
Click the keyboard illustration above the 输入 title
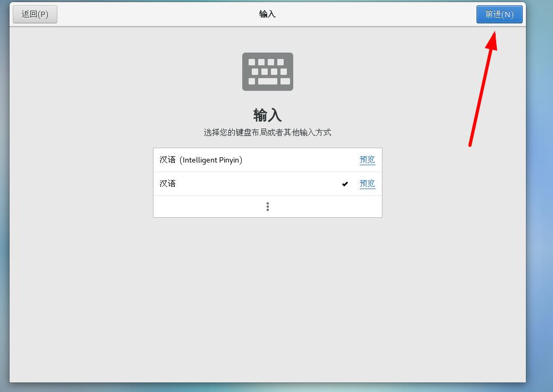(267, 71)
